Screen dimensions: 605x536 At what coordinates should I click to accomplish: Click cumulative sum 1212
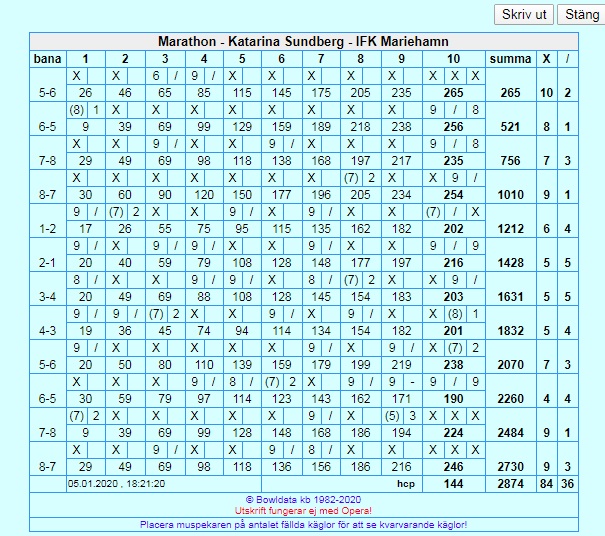coord(510,228)
